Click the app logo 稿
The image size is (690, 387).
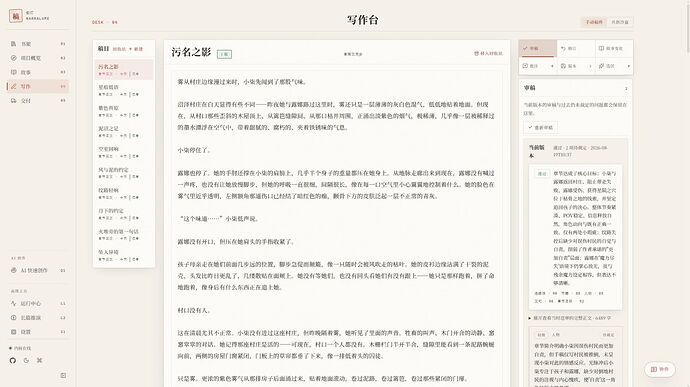coord(16,16)
